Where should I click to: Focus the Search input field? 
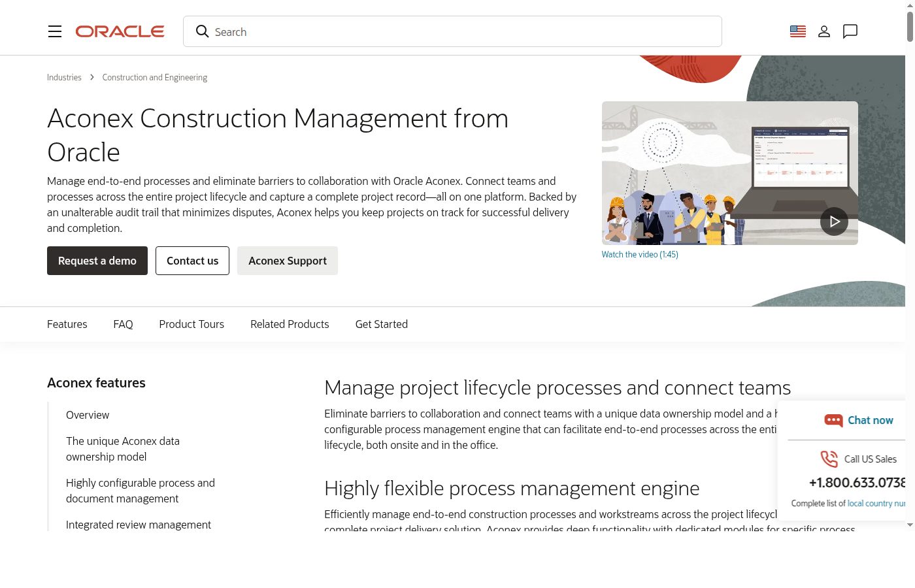click(452, 31)
